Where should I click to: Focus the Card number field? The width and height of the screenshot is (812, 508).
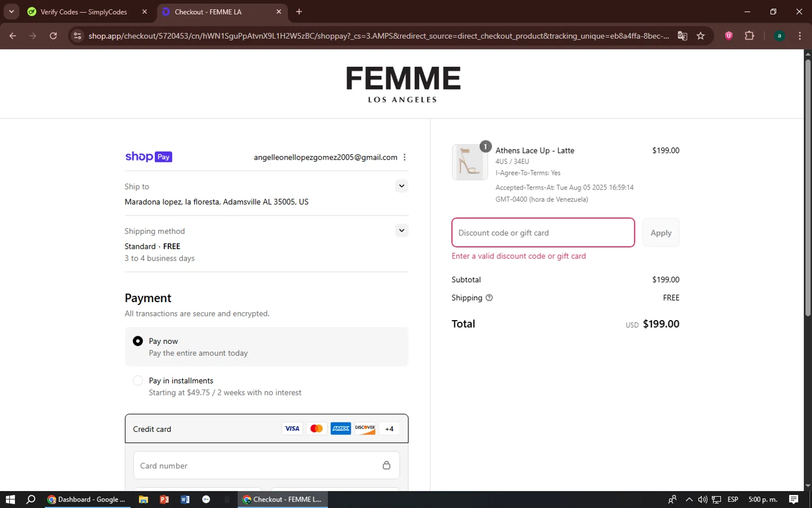point(266,465)
